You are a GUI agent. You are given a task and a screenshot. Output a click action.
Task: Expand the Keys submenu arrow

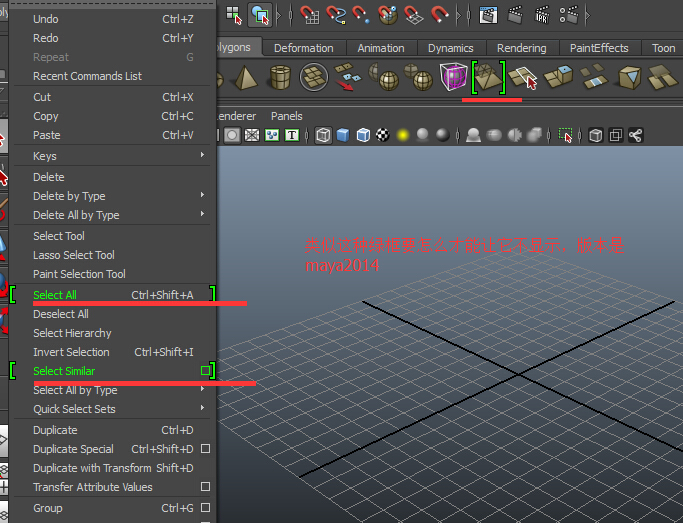(202, 155)
